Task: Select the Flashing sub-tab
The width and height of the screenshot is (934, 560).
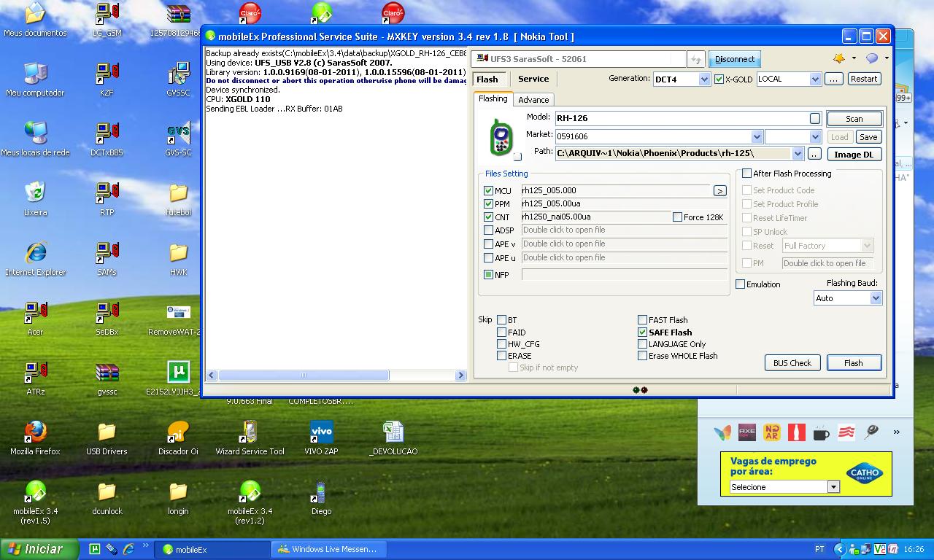Action: coord(493,99)
